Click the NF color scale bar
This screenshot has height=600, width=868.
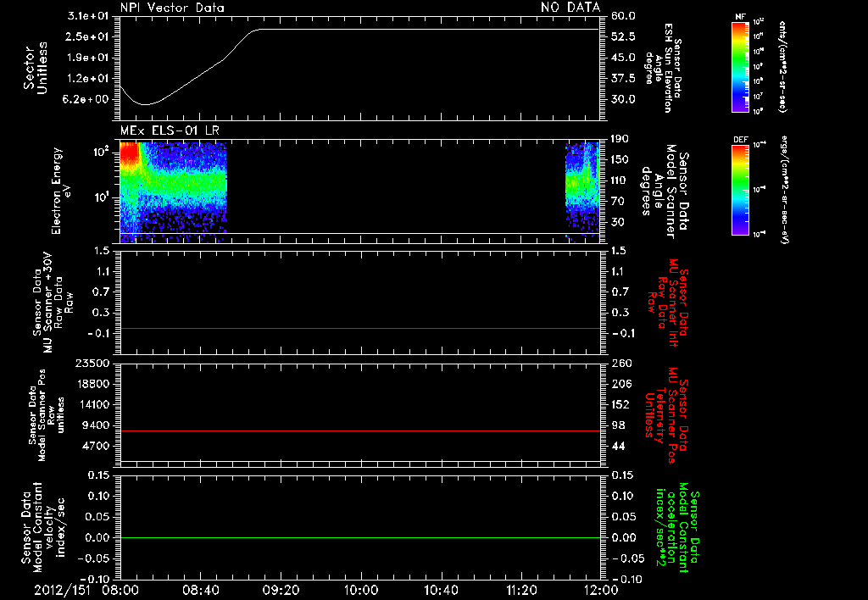pyautogui.click(x=740, y=67)
